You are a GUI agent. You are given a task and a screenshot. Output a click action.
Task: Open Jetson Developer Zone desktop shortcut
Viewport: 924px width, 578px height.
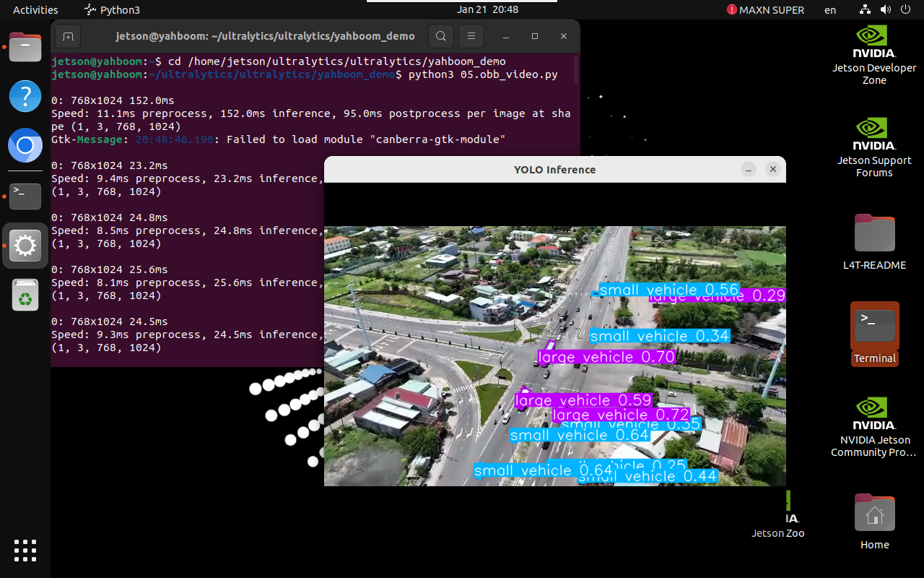tap(874, 55)
